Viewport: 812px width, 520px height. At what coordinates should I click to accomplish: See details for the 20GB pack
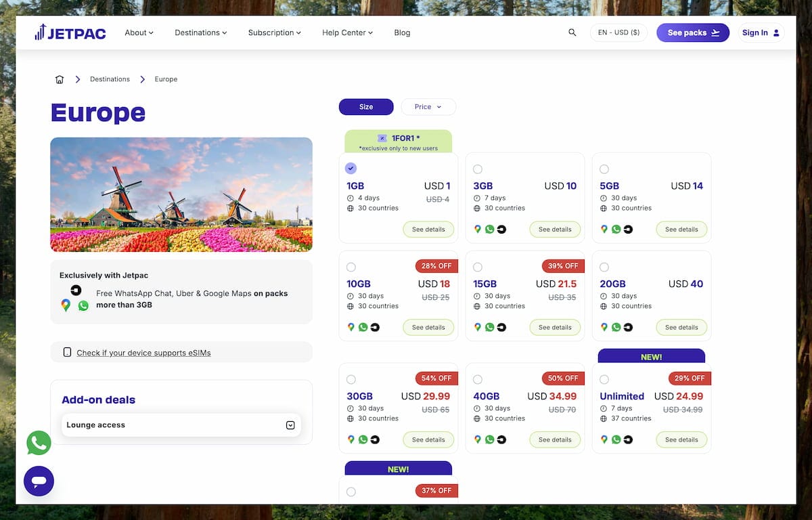681,328
